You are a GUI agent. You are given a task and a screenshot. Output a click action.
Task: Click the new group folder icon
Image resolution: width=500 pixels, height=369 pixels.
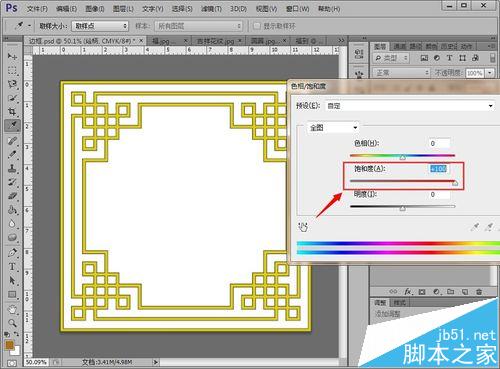click(451, 292)
